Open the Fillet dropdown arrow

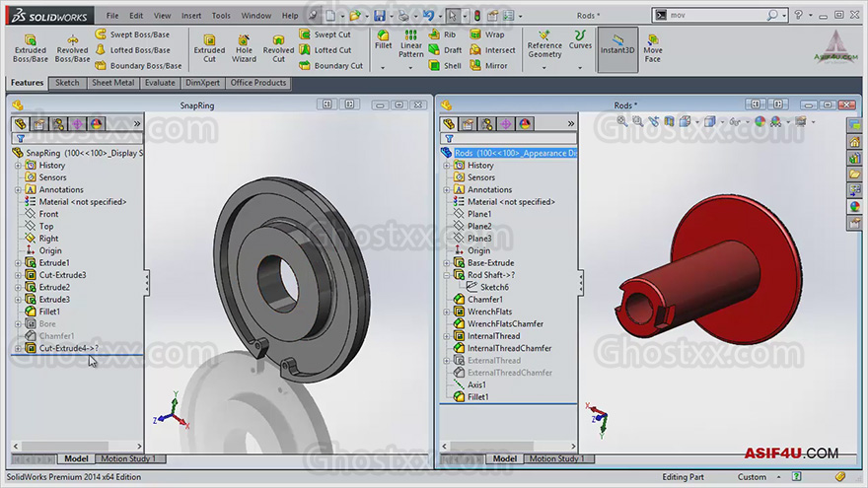383,67
